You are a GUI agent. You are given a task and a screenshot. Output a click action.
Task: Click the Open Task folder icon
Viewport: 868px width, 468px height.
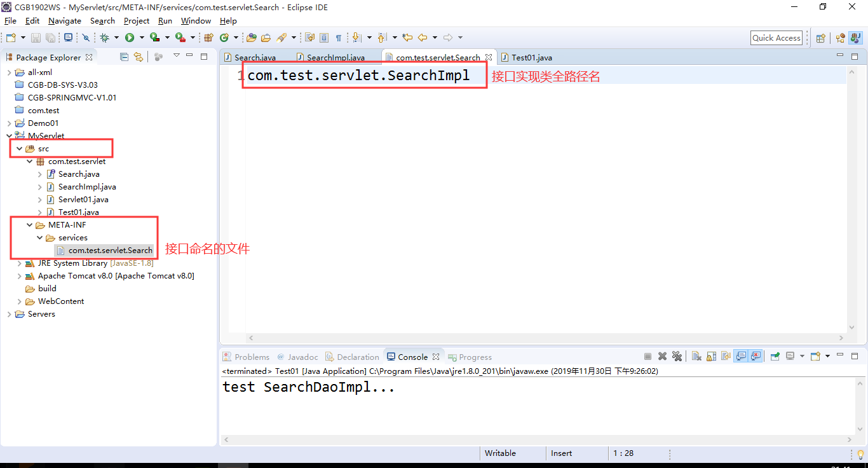[266, 38]
